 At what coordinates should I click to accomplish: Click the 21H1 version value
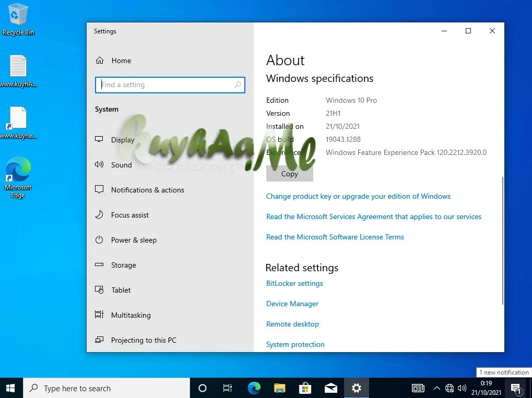click(333, 113)
